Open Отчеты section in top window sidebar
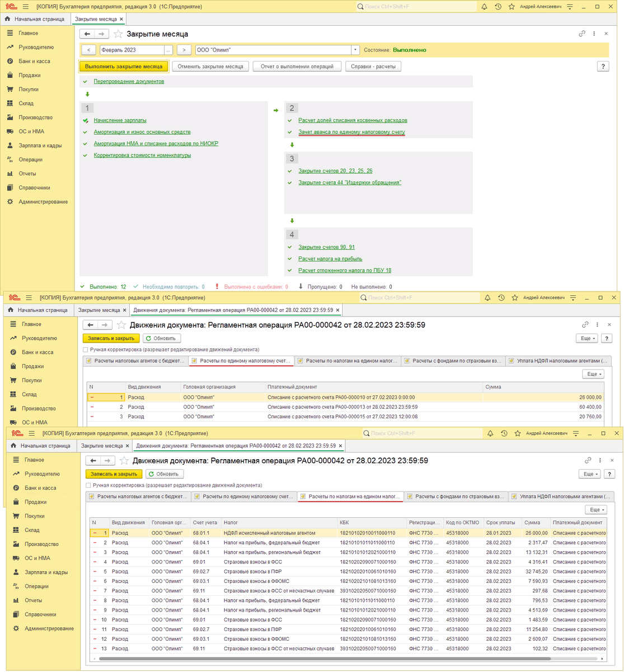Screen dimensions: 624x672 (27, 173)
